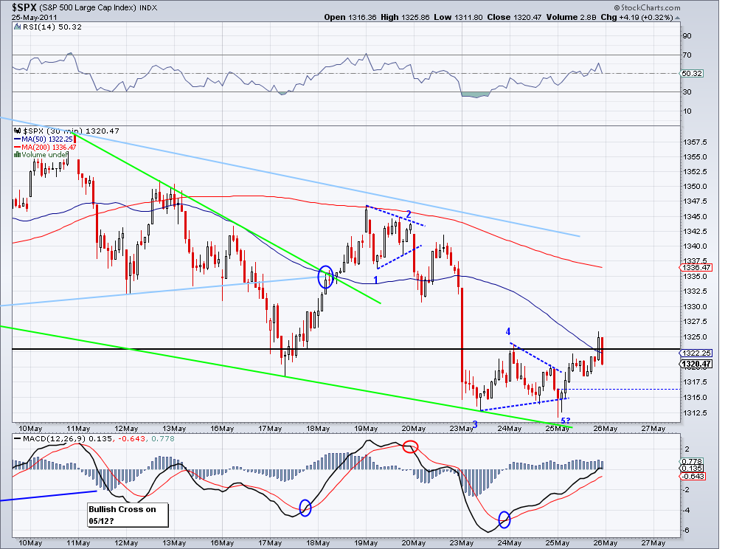Click the candlestick icon beside "$SPX (30 min)"

point(17,131)
